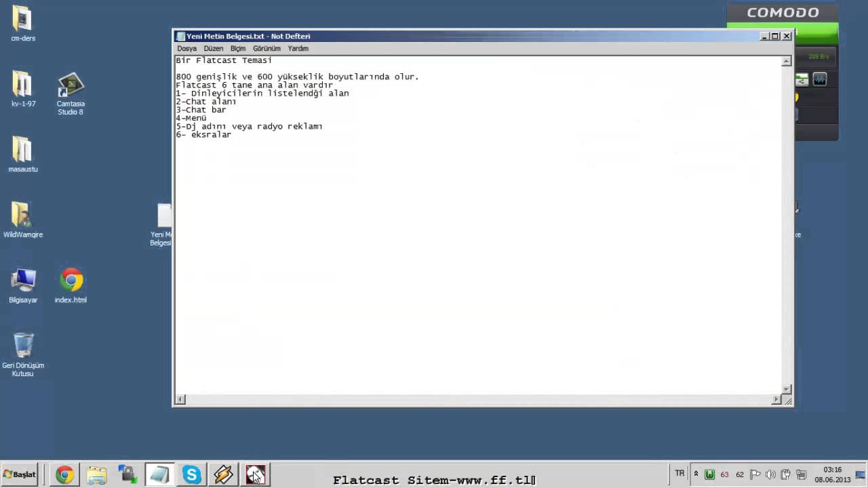
Task: Select the Notepad taskbar button
Action: (159, 475)
